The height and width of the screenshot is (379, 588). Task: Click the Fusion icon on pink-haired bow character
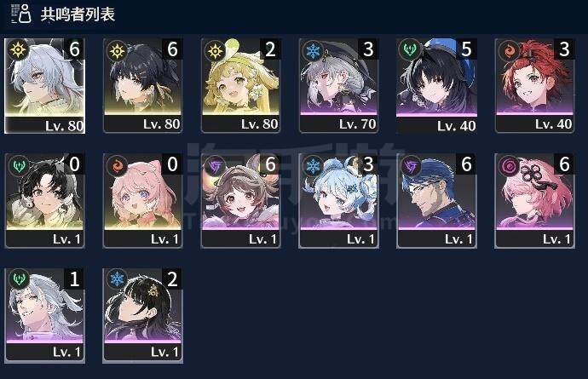(x=117, y=165)
